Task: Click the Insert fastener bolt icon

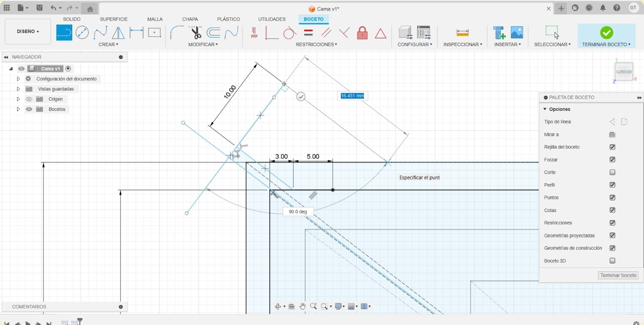Action: pyautogui.click(x=499, y=33)
